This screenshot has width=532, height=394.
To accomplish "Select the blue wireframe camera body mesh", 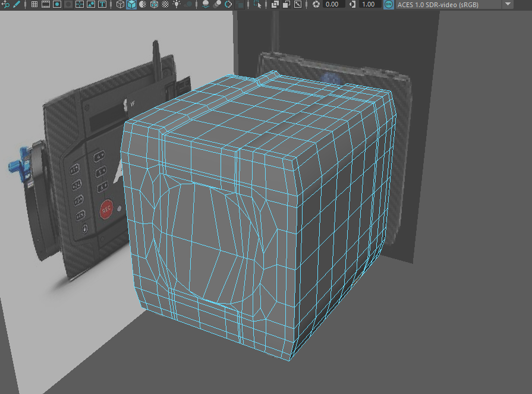I will tap(258, 216).
